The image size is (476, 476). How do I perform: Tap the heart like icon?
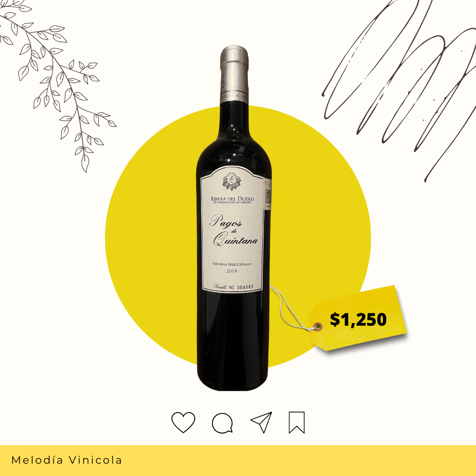click(x=183, y=422)
